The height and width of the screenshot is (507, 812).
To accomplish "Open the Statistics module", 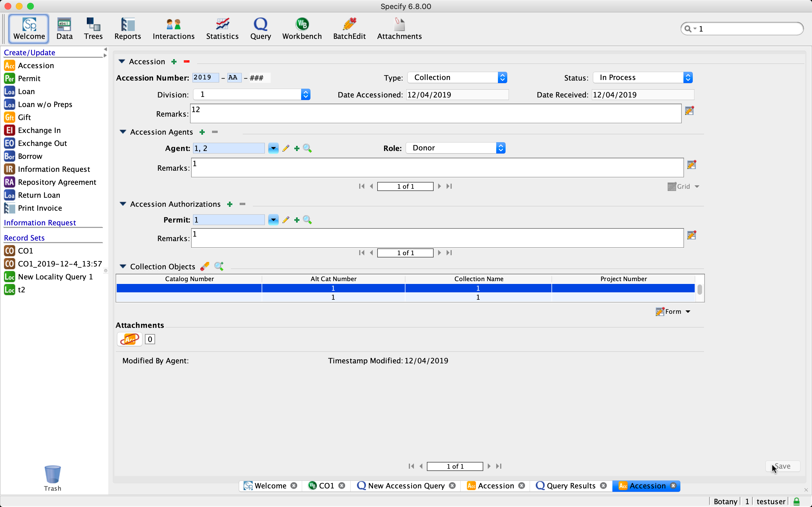I will click(x=222, y=28).
